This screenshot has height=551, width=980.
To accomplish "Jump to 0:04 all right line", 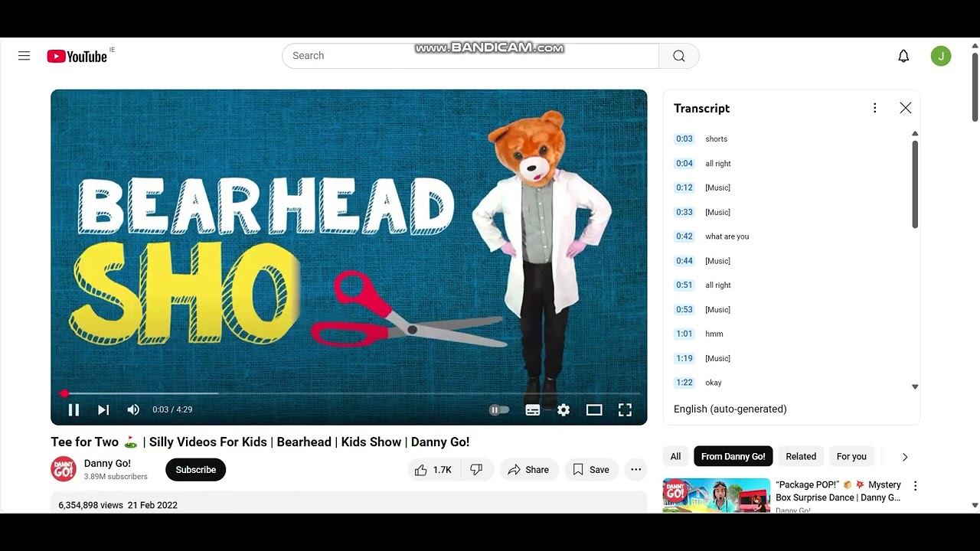I will (789, 163).
